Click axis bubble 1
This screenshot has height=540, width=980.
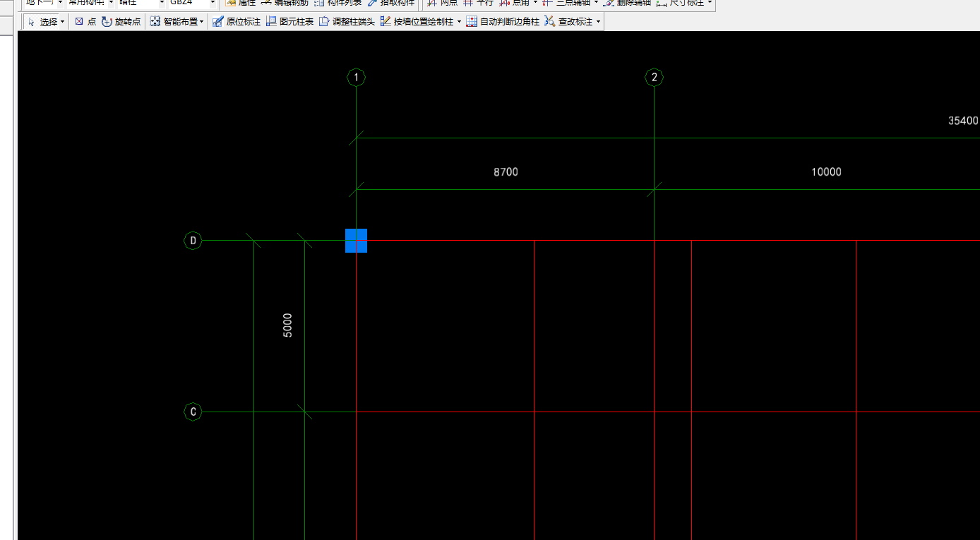click(357, 77)
